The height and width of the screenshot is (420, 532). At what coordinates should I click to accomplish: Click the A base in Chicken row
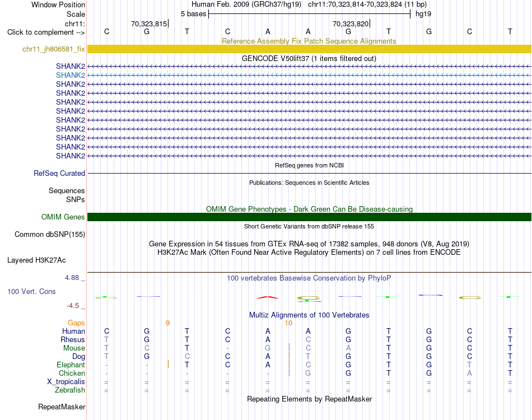coord(469,373)
